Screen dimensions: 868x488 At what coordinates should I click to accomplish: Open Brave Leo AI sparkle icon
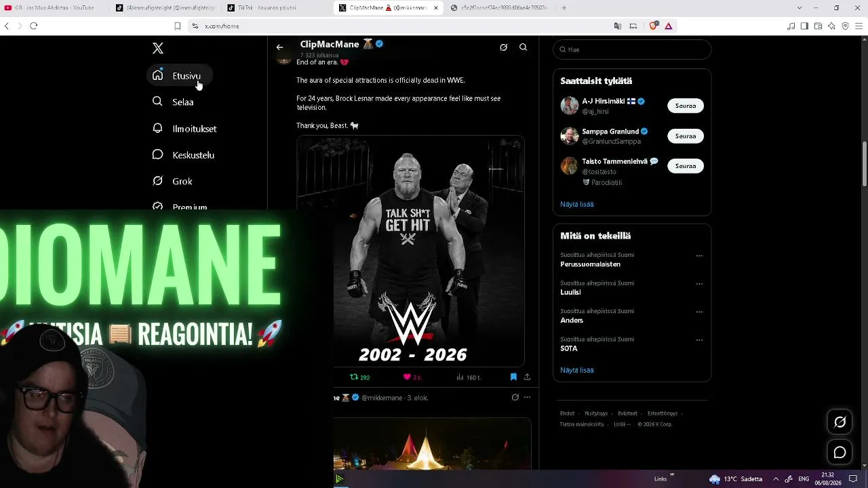point(831,26)
